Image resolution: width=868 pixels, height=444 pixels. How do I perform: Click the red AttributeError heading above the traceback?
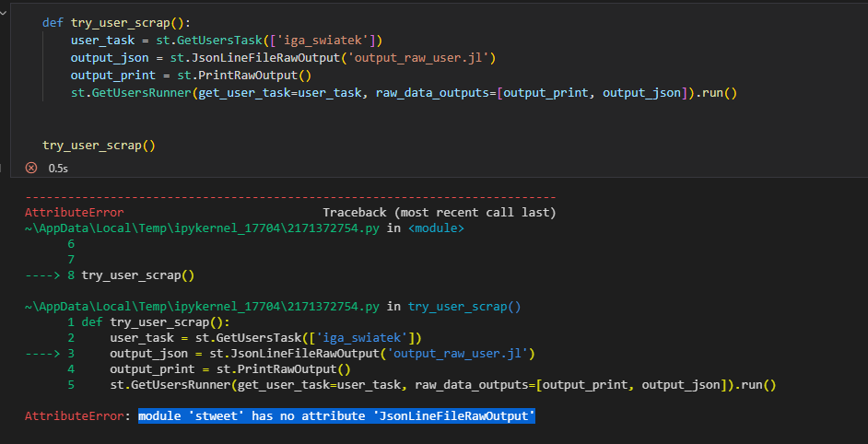point(75,213)
